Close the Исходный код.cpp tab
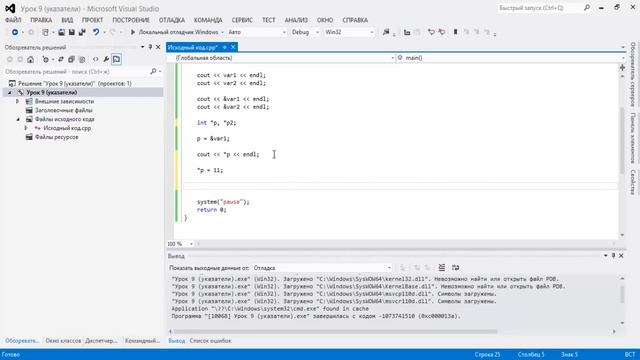Viewport: 640px width, 360px height. pos(233,47)
